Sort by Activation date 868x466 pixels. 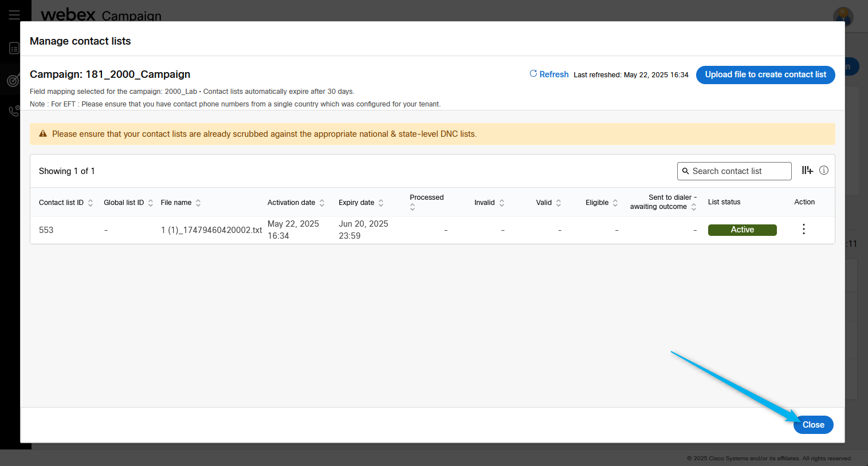pos(322,203)
